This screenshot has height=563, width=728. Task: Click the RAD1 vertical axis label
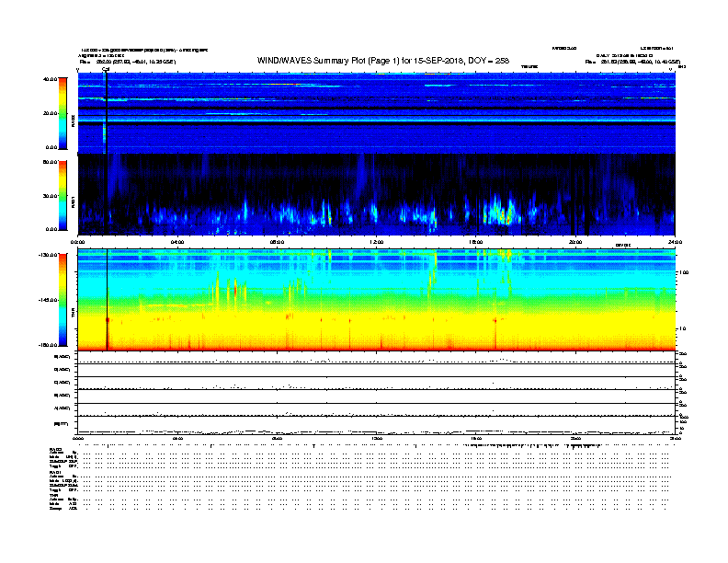tap(73, 201)
